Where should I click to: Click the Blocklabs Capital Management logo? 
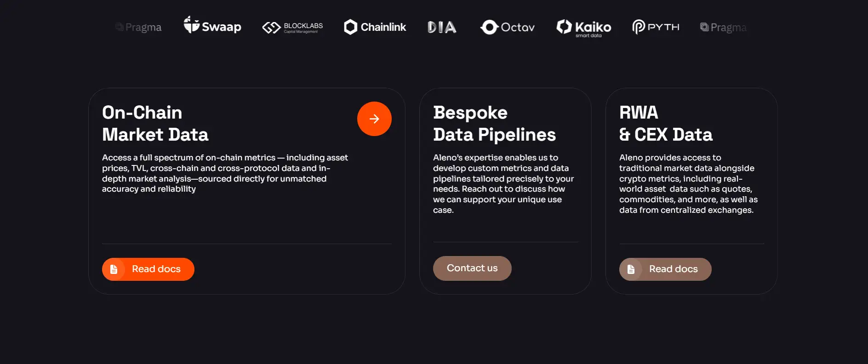click(292, 28)
